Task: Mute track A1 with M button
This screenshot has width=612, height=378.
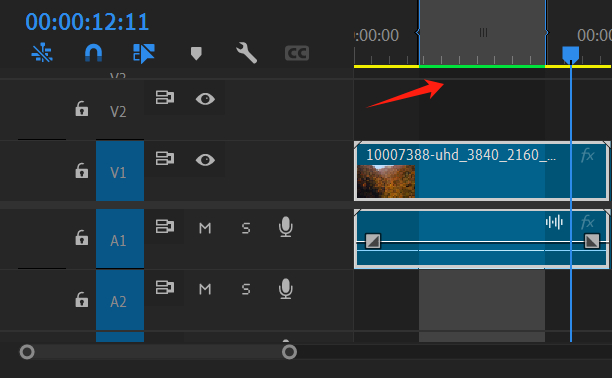Action: (205, 228)
